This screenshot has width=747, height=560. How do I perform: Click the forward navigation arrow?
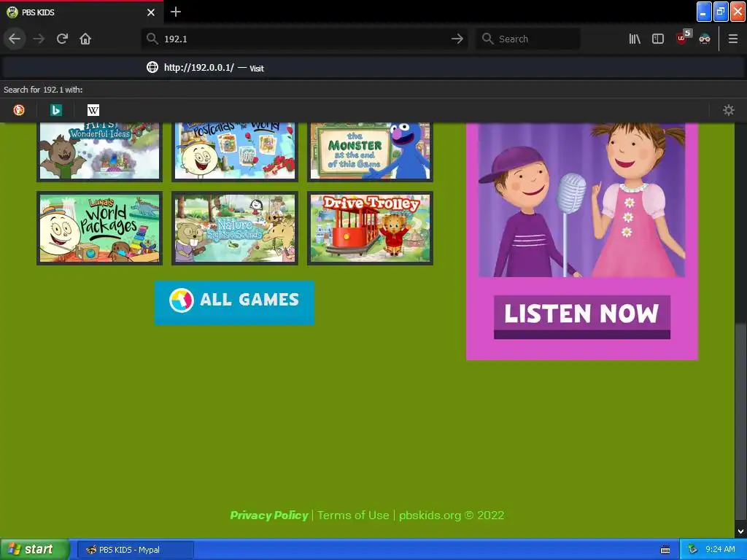[x=39, y=39]
